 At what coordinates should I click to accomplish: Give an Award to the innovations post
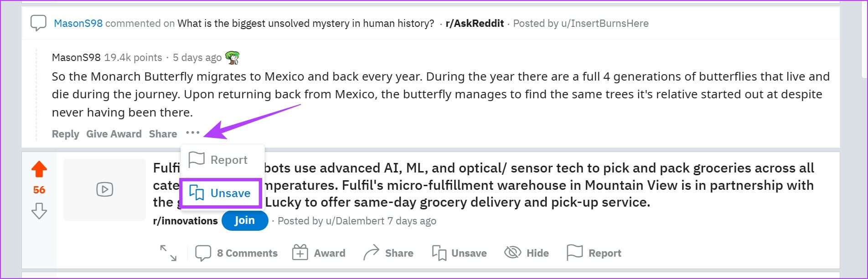[319, 253]
